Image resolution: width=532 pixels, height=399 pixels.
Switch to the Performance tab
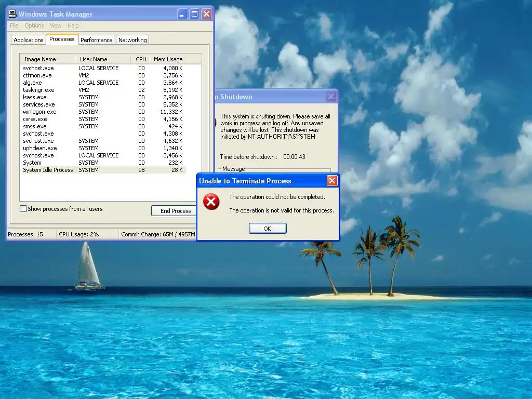tap(96, 40)
